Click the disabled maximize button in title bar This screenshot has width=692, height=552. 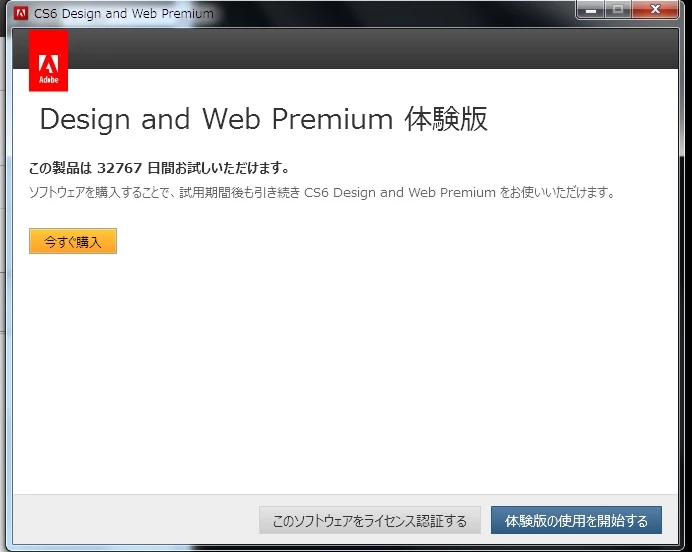(618, 9)
